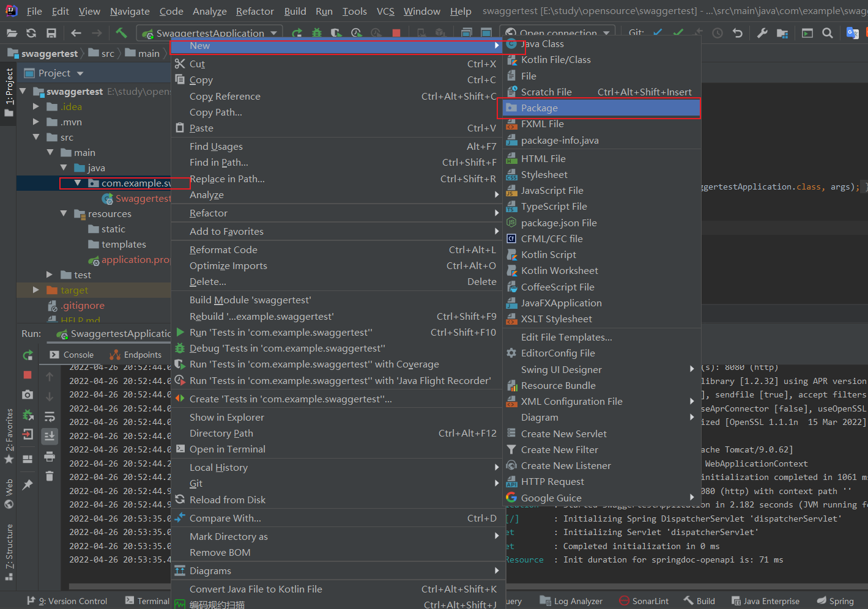Viewport: 868px width, 609px height.
Task: Click the red Stop icon in top toolbar
Action: pyautogui.click(x=396, y=33)
